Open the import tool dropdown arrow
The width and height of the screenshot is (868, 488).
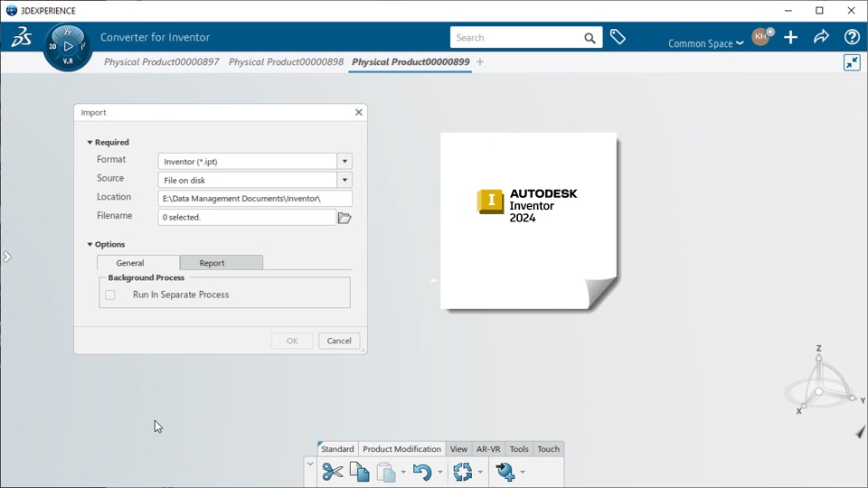pyautogui.click(x=523, y=472)
